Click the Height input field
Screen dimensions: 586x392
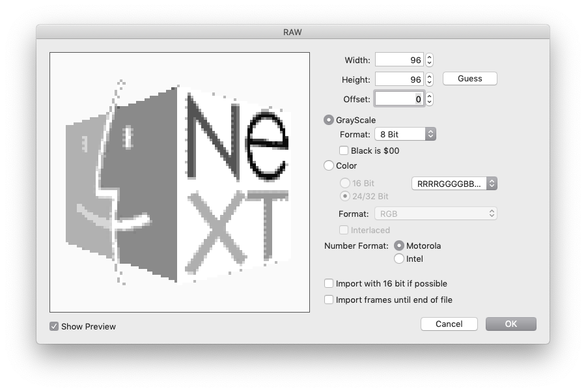click(x=399, y=79)
